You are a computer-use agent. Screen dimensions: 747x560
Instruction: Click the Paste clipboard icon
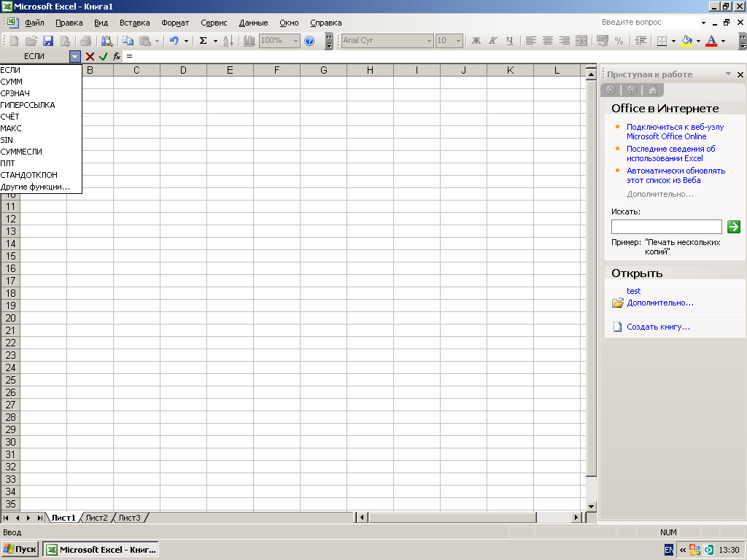145,41
